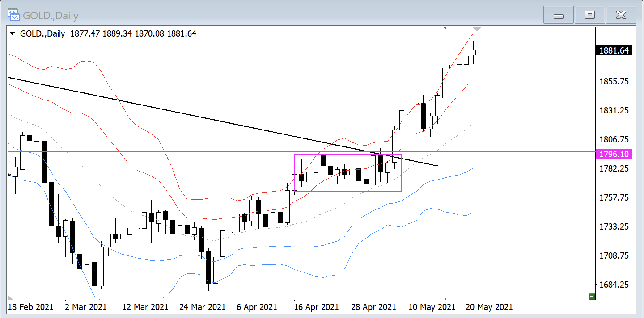Click the GOLD.,Daily window title text
This screenshot has width=644, height=318.
(51, 16)
